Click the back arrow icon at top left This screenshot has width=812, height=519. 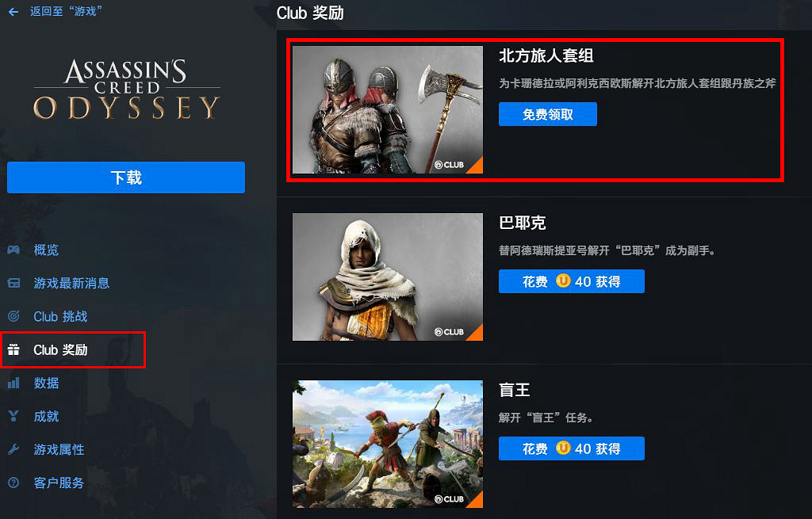click(x=13, y=11)
